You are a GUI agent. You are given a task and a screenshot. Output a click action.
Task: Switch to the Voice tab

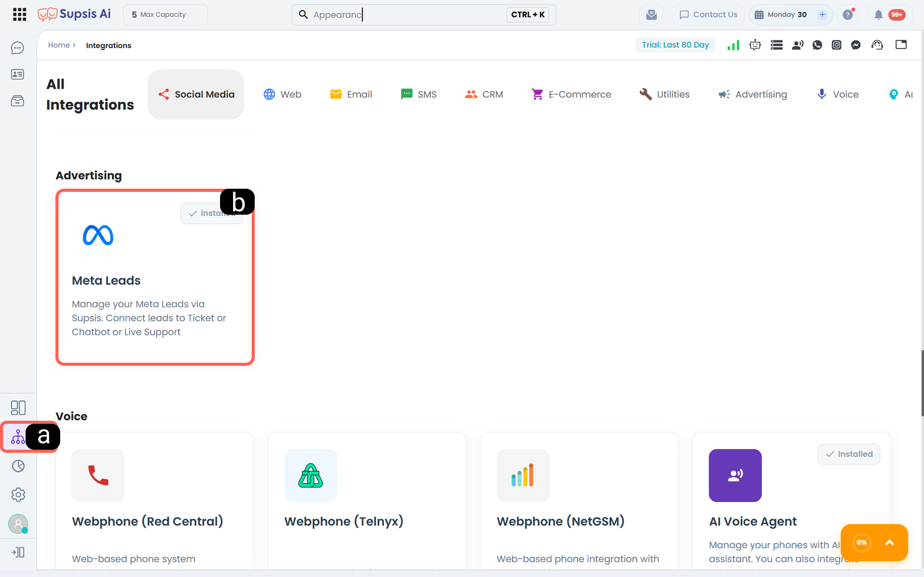[x=837, y=94]
